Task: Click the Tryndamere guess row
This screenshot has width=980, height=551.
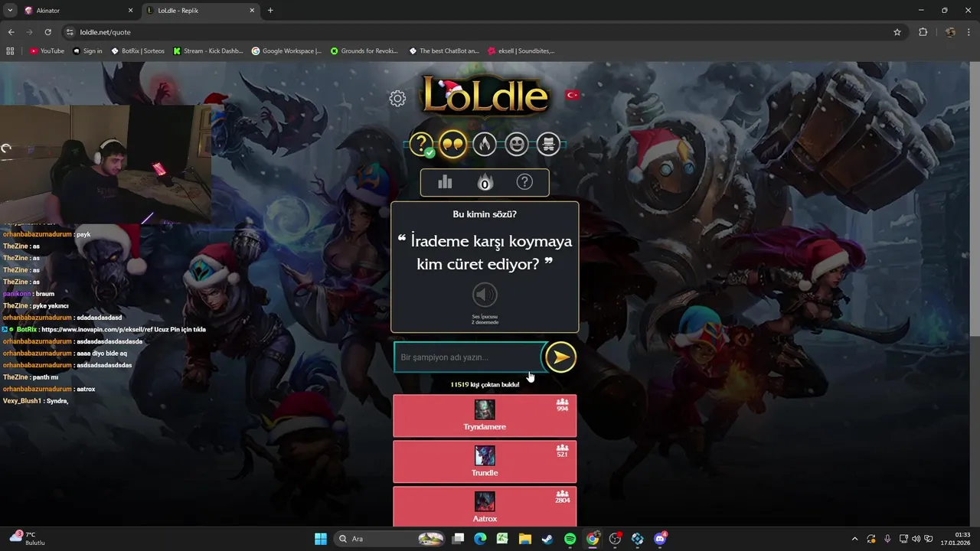Action: [485, 416]
